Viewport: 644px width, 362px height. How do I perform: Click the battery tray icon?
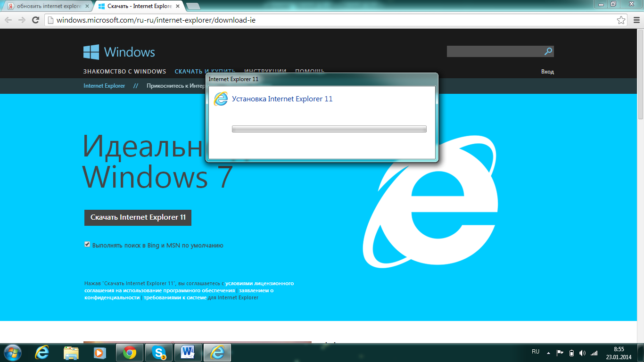pyautogui.click(x=571, y=353)
